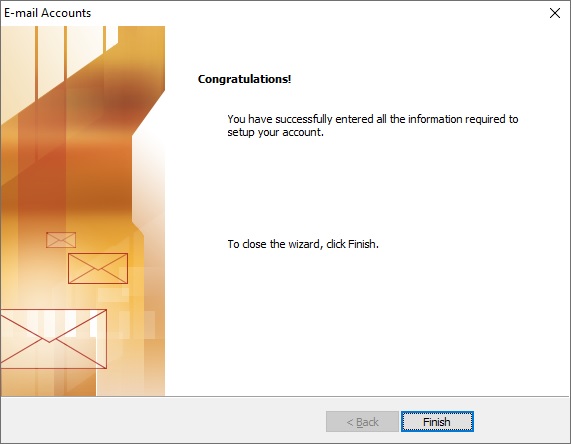Close the E-mail Accounts dialog window
The height and width of the screenshot is (444, 571).
click(x=555, y=13)
